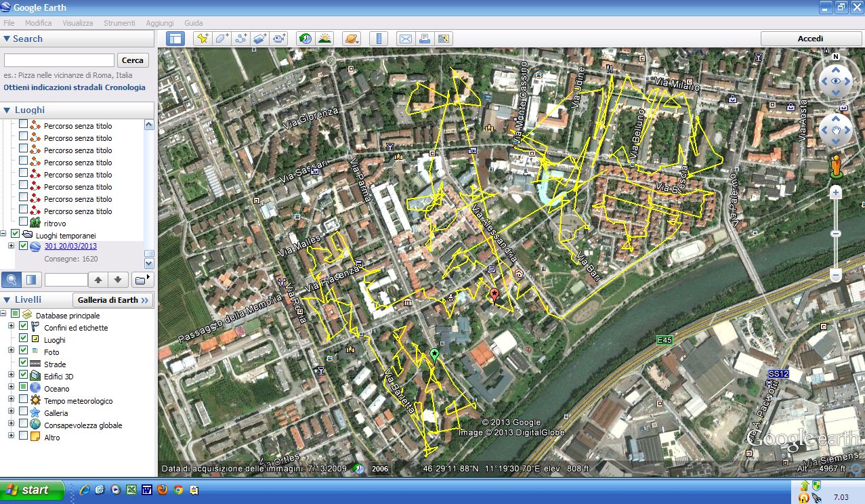The height and width of the screenshot is (504, 865).
Task: Move selected place up with arrow
Action: point(98,280)
